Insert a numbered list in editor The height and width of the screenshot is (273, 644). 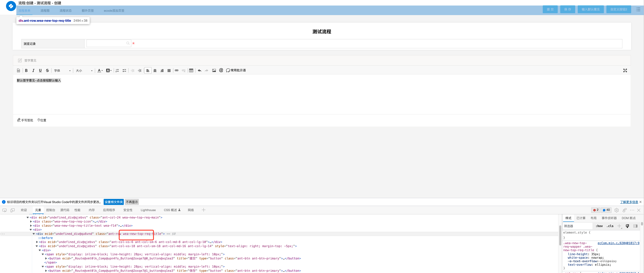point(117,71)
